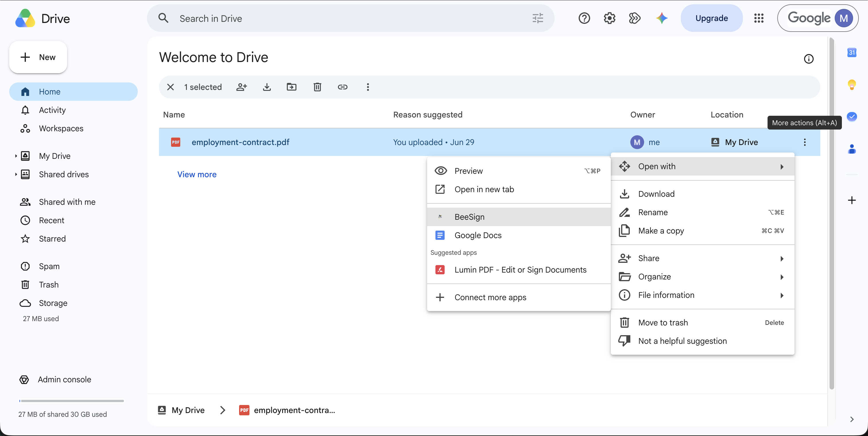The image size is (868, 436).
Task: Open the Settings gear
Action: click(x=609, y=18)
